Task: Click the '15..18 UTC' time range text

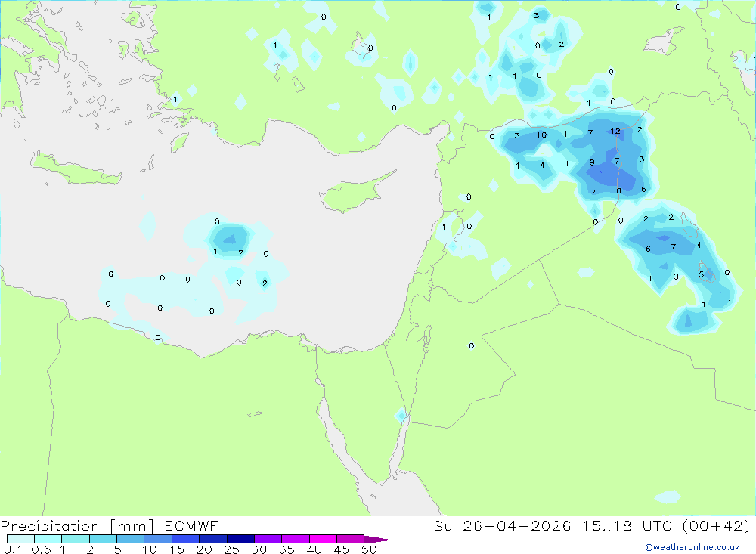Action: [628, 525]
